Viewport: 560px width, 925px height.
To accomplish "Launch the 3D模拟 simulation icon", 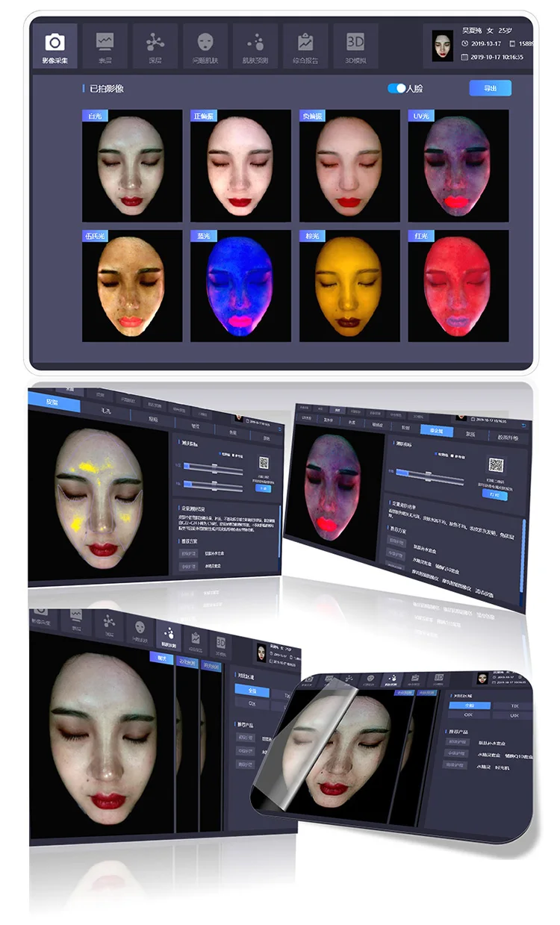I will pos(355,46).
